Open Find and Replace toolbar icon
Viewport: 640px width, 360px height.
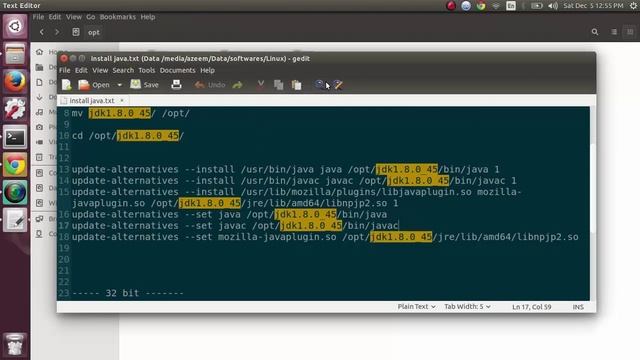[x=338, y=85]
